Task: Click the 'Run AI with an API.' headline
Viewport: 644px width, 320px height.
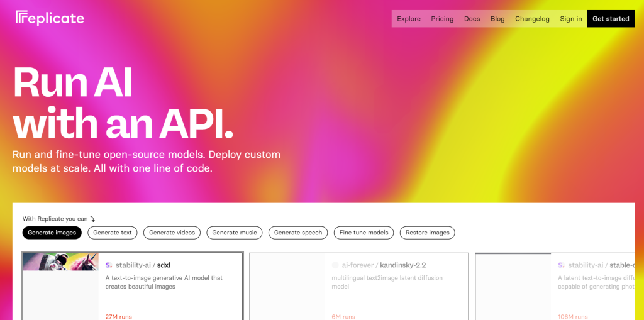Action: coord(123,102)
